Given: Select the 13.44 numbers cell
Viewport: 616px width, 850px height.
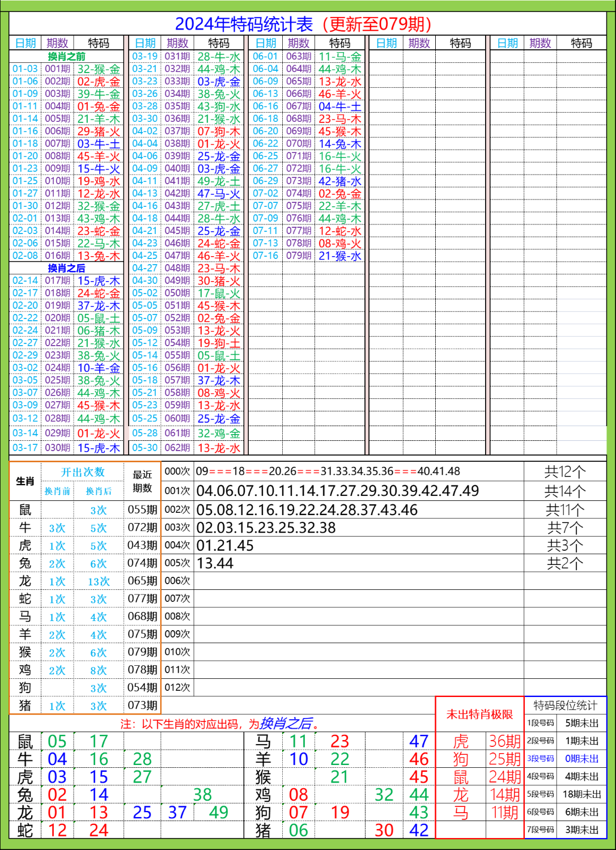Looking at the screenshot, I should coord(215,563).
